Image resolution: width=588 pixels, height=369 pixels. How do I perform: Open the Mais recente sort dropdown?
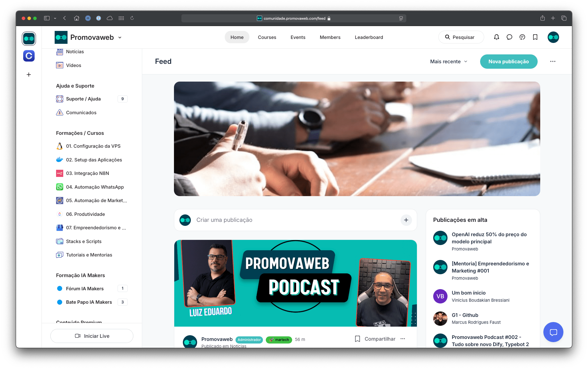point(449,61)
